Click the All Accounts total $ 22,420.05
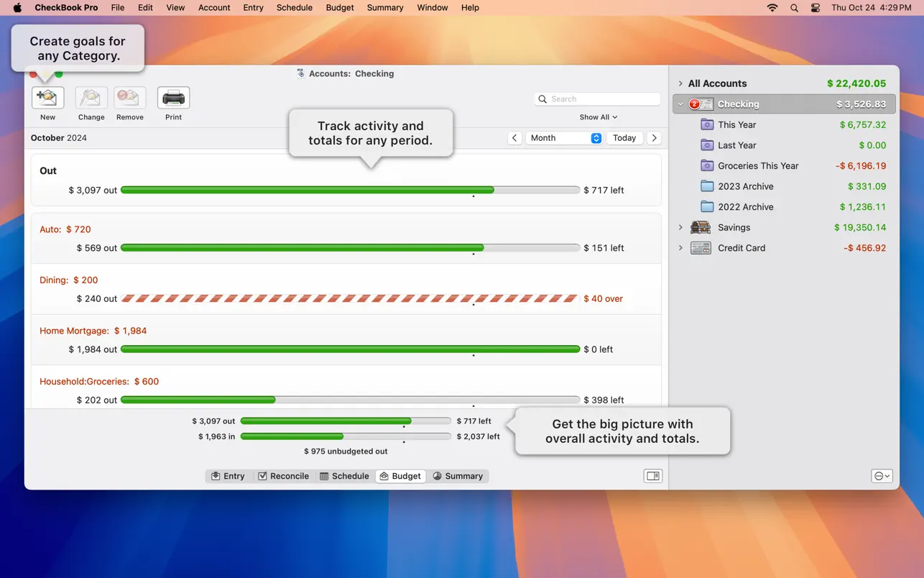 coord(856,83)
